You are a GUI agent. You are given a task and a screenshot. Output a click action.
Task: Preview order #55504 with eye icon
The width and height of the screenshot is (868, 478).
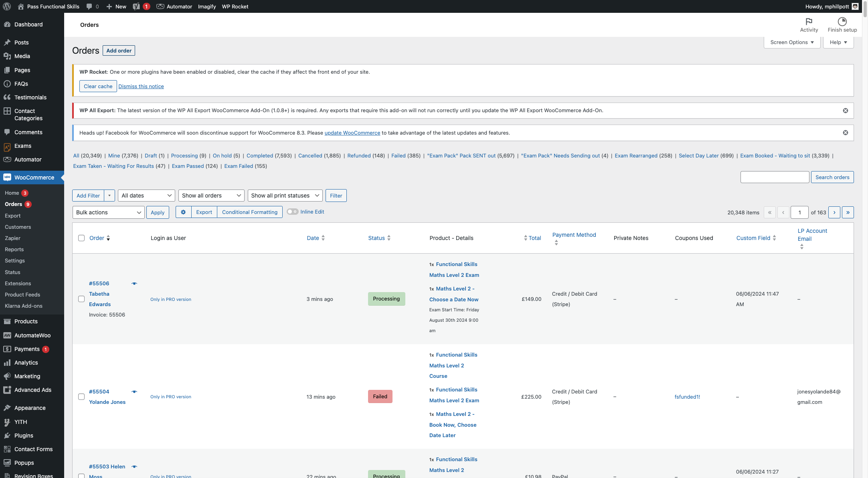[x=134, y=392]
